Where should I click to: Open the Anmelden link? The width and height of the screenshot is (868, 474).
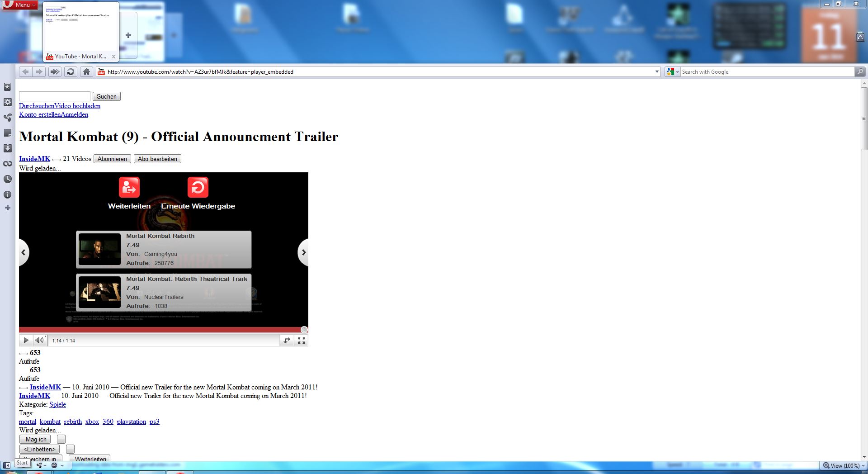pos(75,114)
